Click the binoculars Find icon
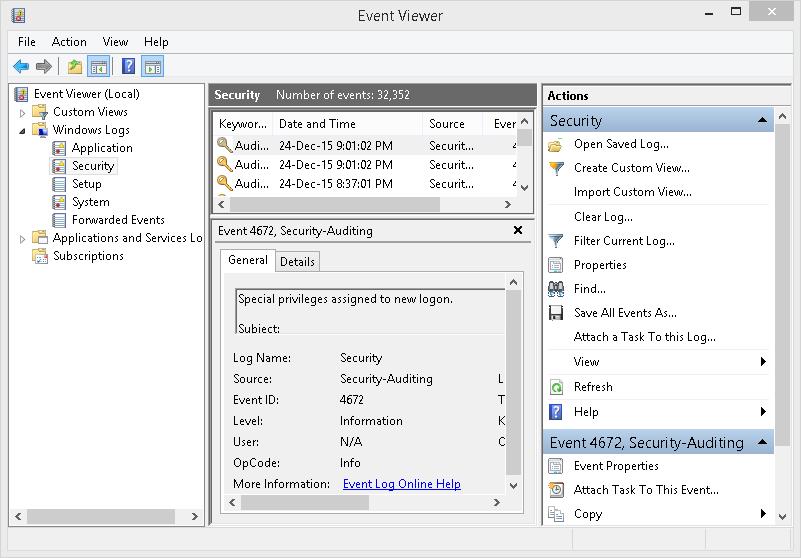 point(556,289)
